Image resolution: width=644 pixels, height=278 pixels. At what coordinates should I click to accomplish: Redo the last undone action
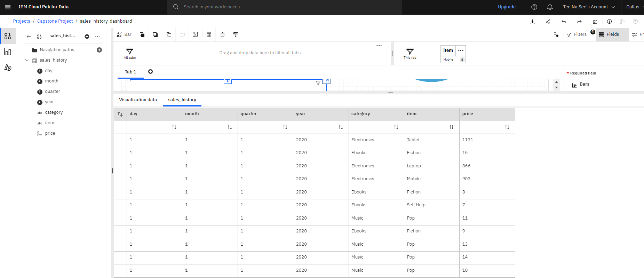tap(579, 22)
